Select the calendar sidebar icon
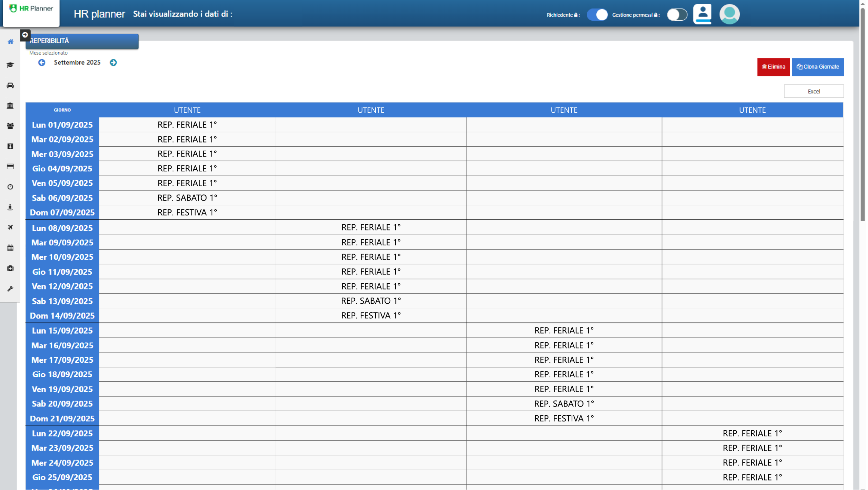The image size is (868, 490). point(10,248)
